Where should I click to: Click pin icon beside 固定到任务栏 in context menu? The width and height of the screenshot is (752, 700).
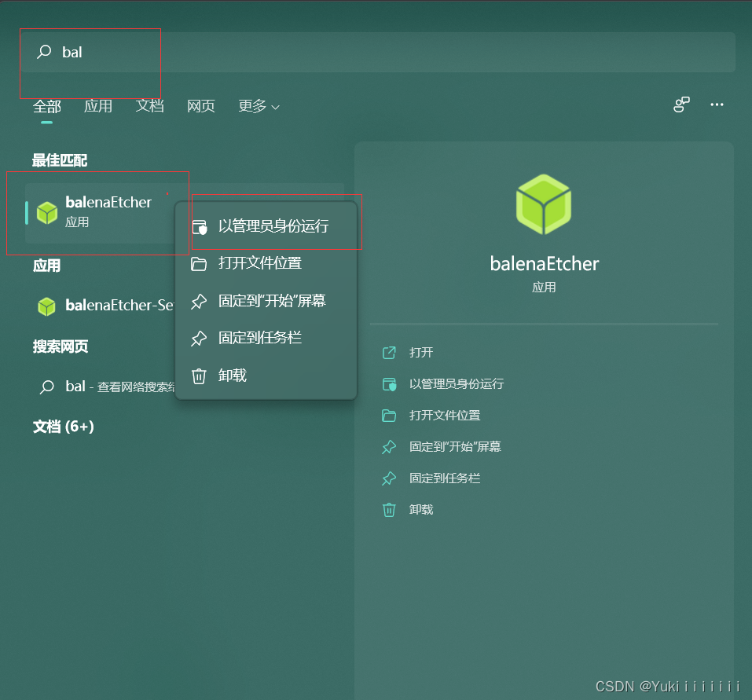click(199, 339)
